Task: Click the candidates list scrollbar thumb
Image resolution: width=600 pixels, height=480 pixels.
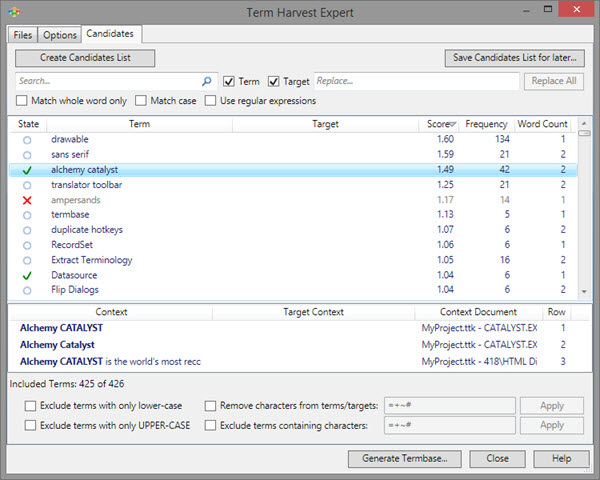Action: pos(584,133)
